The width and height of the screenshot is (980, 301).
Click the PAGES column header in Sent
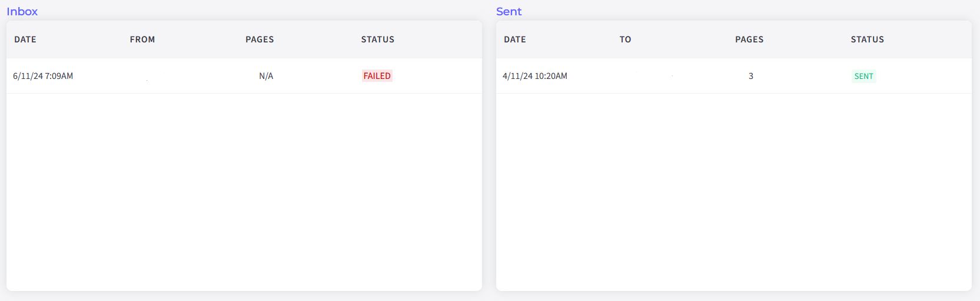[749, 39]
